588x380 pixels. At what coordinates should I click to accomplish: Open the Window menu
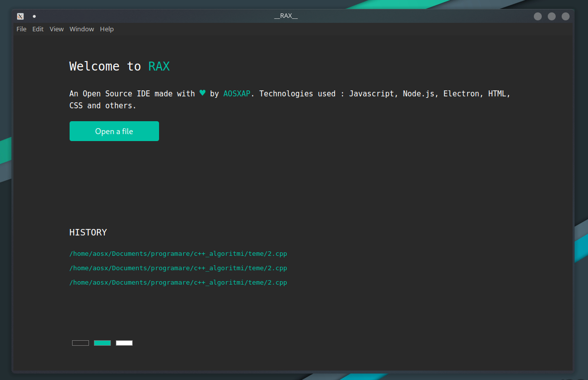point(82,29)
